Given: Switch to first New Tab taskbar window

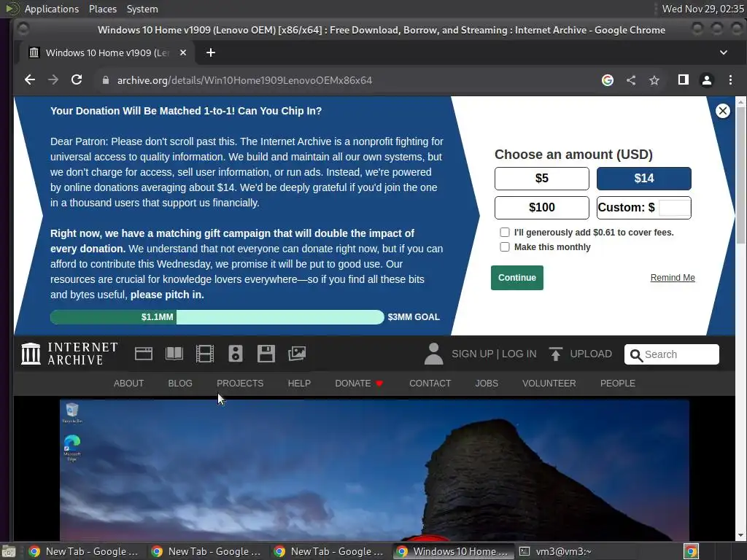Looking at the screenshot, I should coord(83,551).
